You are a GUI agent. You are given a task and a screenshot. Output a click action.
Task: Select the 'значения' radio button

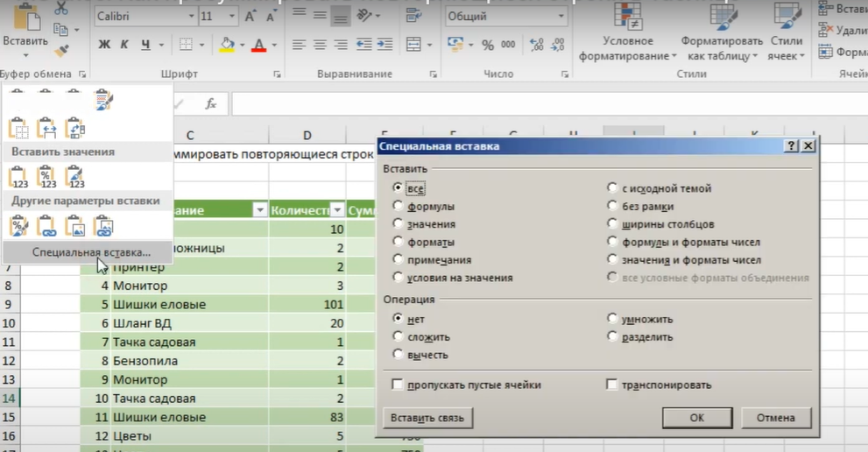[x=399, y=224]
